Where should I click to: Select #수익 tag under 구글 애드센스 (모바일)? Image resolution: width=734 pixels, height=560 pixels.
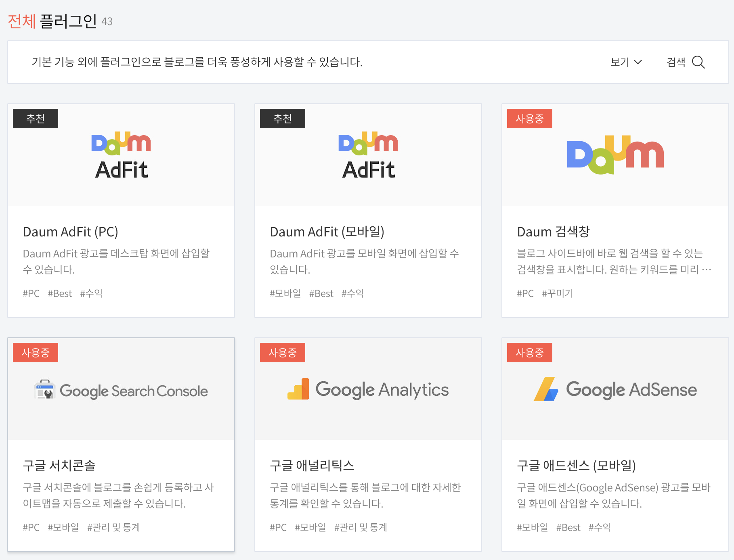pos(600,527)
